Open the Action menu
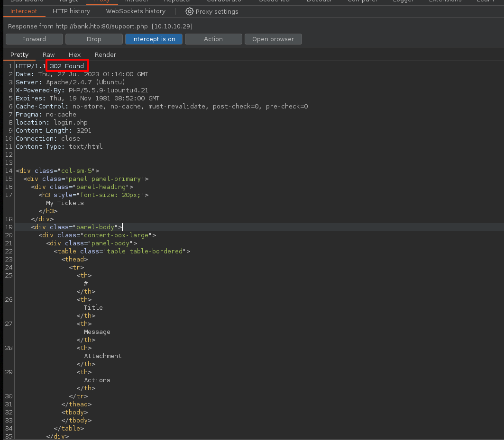504x440 pixels. point(213,39)
